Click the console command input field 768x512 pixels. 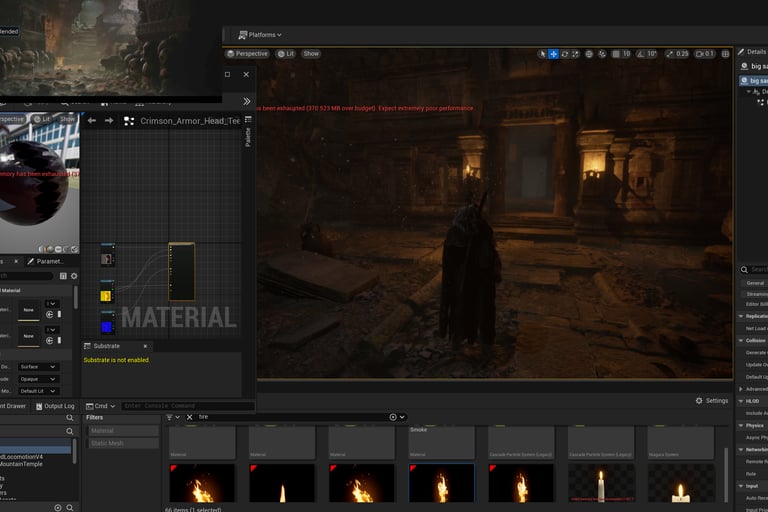pyautogui.click(x=185, y=406)
